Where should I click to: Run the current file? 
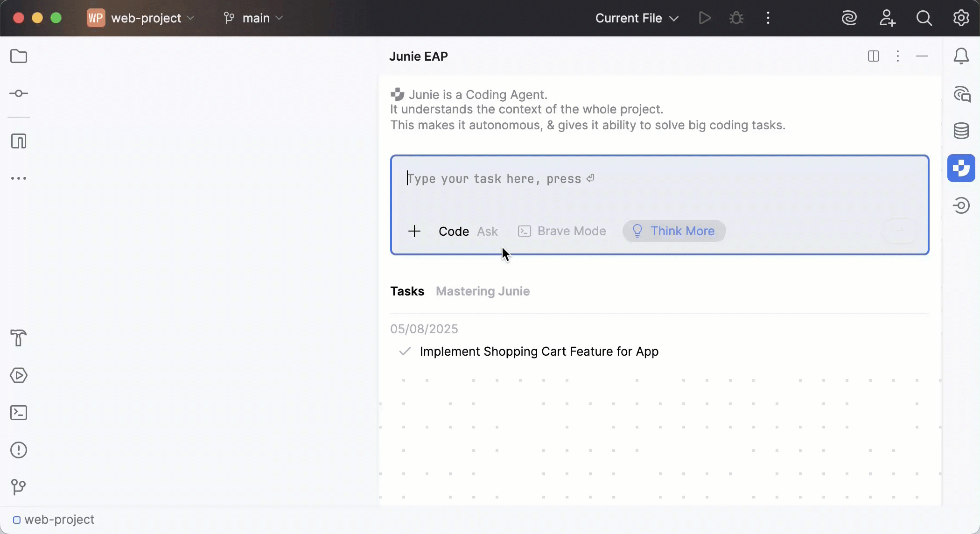click(704, 18)
